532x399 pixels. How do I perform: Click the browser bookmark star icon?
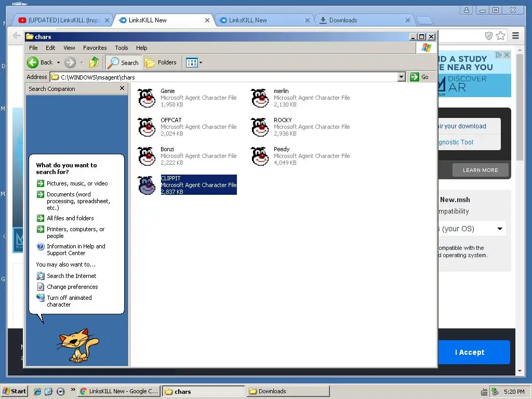coord(500,36)
